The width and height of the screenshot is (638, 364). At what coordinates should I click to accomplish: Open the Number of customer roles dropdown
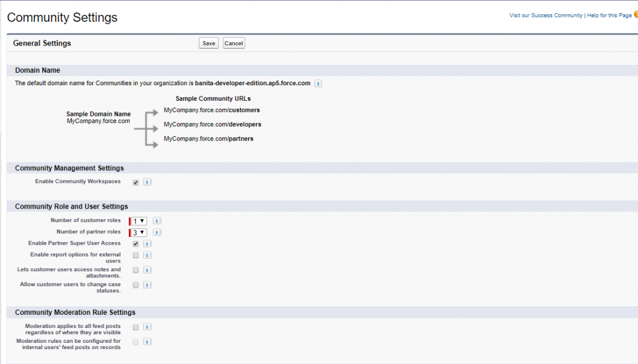pyautogui.click(x=139, y=221)
